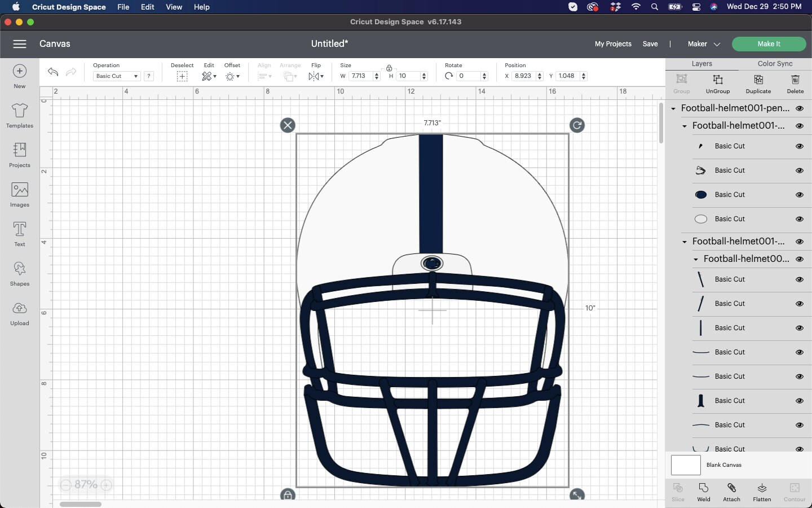Toggle visibility of the topmost Basic Cut layer
The height and width of the screenshot is (508, 812).
(800, 146)
